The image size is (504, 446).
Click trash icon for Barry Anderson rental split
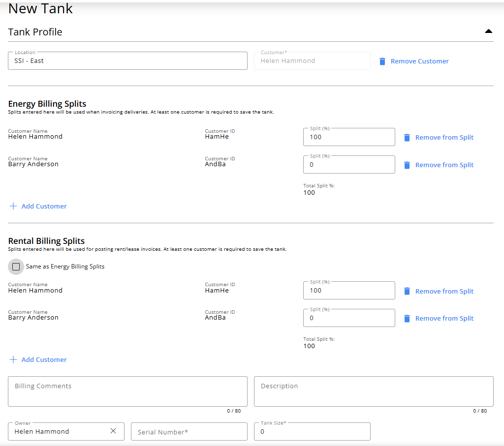point(407,319)
